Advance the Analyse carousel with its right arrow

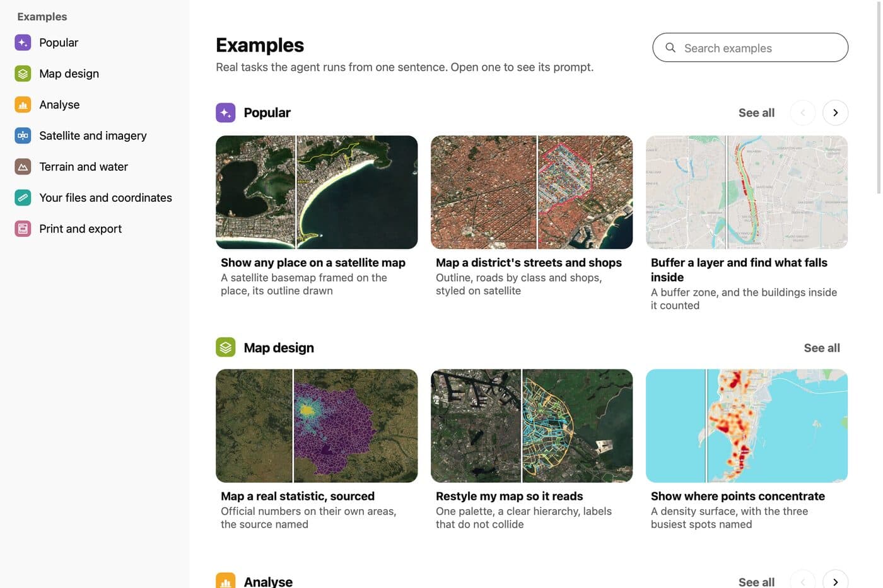835,580
